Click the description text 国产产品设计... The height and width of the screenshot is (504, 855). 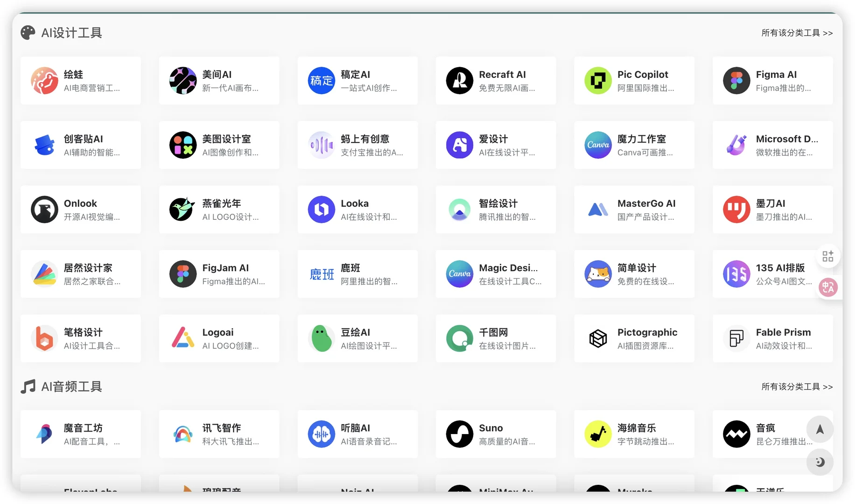pyautogui.click(x=645, y=217)
